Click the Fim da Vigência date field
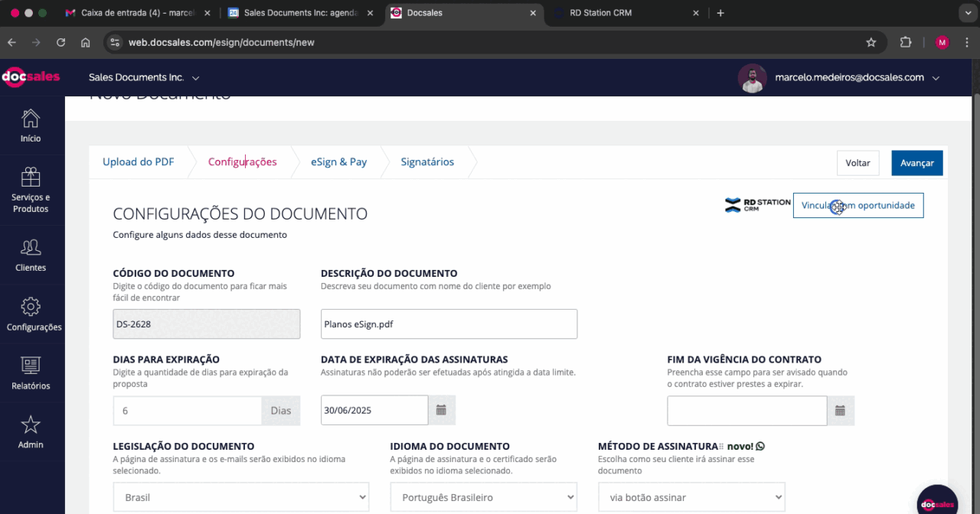980x514 pixels. 747,411
